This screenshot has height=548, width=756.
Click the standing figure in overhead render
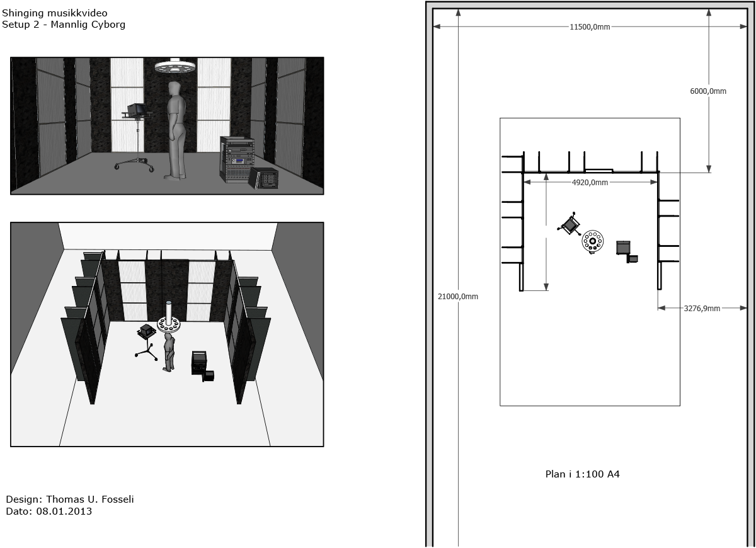pyautogui.click(x=168, y=352)
